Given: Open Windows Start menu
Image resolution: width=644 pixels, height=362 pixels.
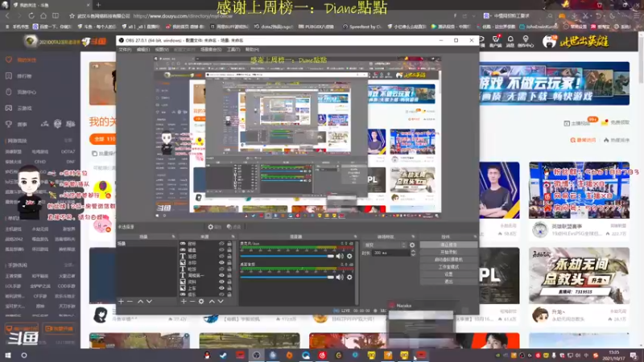Looking at the screenshot, I should (8, 356).
